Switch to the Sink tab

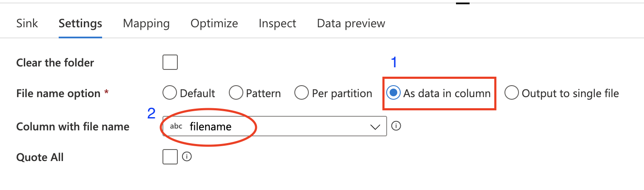point(27,23)
